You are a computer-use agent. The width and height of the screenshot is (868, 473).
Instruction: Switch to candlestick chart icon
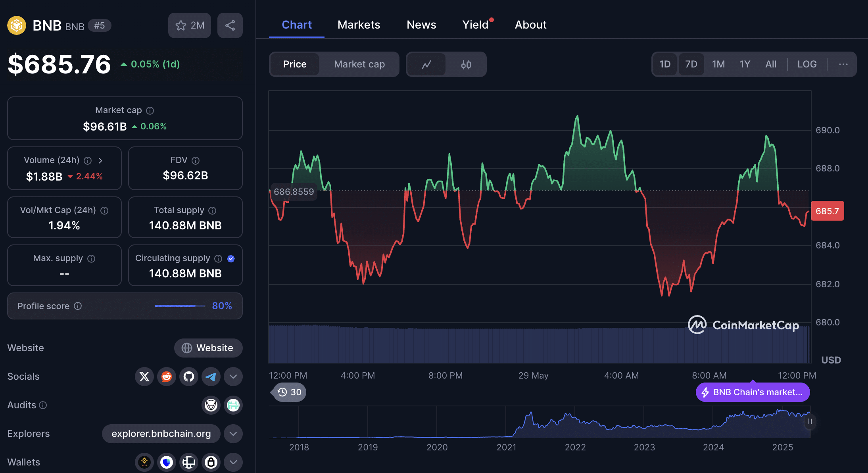[466, 64]
